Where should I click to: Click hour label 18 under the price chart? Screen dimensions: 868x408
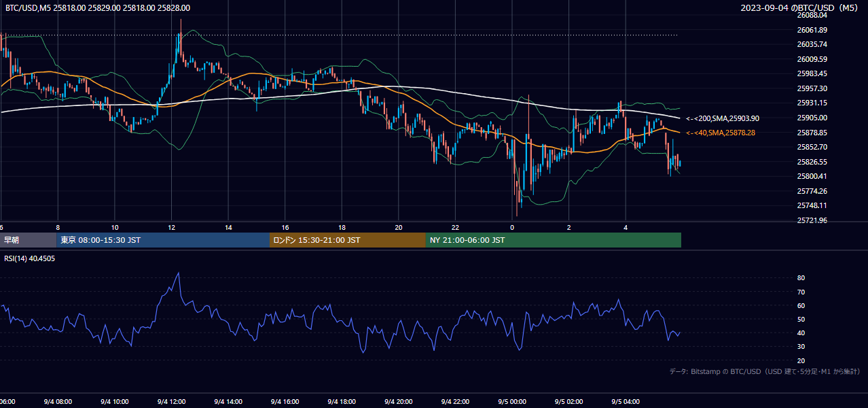[342, 227]
